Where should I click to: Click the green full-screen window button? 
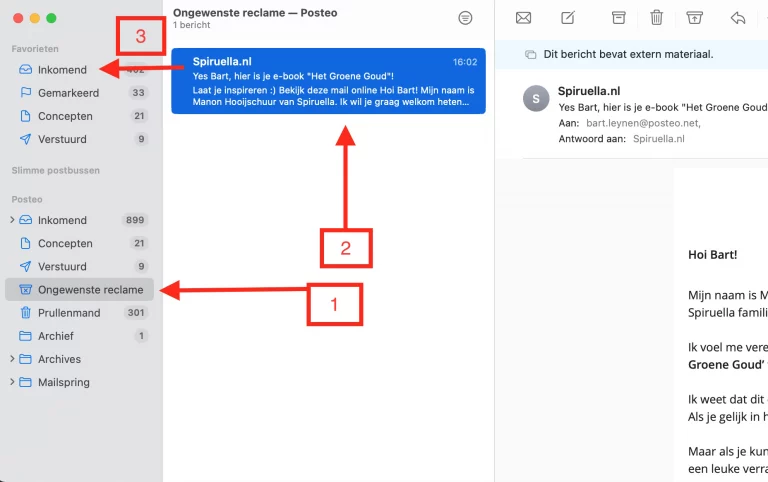click(x=51, y=18)
